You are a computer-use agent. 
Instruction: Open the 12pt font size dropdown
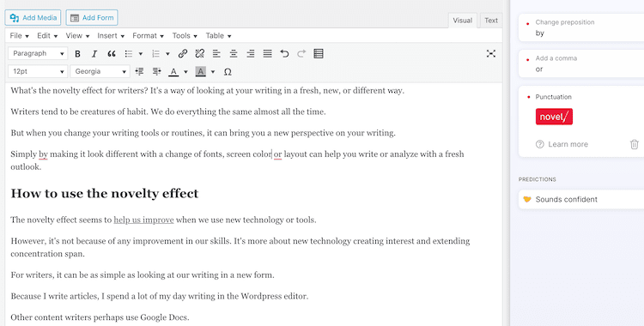(x=38, y=71)
